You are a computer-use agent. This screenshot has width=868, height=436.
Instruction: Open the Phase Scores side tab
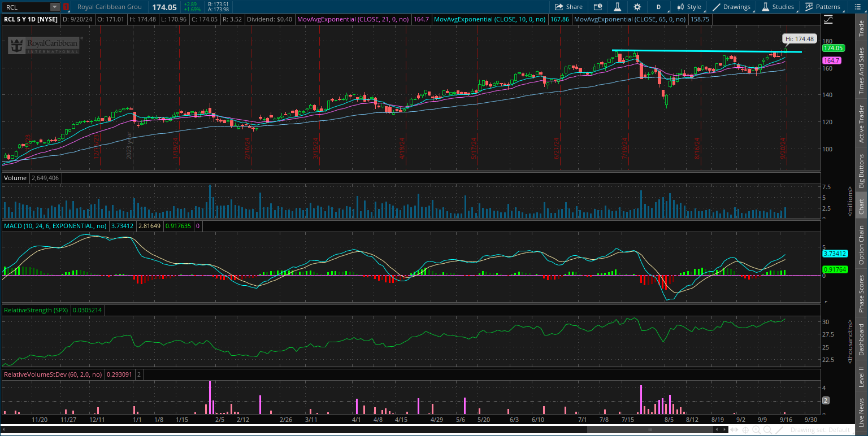pos(861,293)
